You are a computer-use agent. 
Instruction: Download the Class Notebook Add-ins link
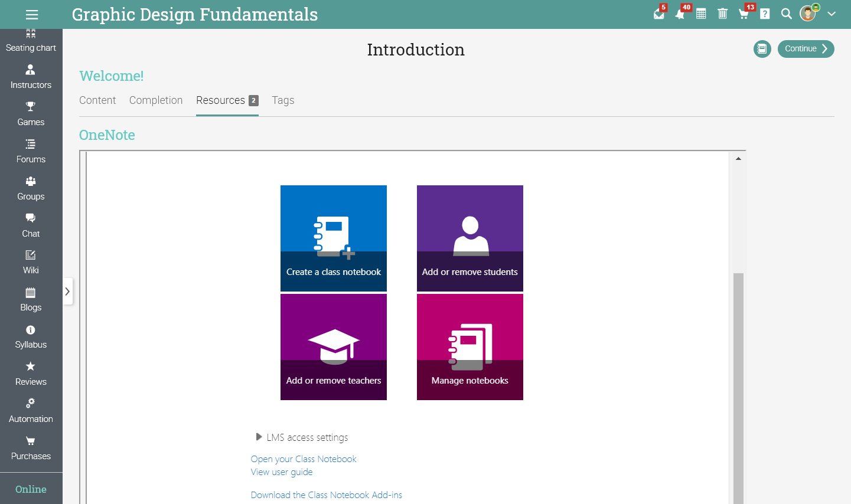[326, 495]
